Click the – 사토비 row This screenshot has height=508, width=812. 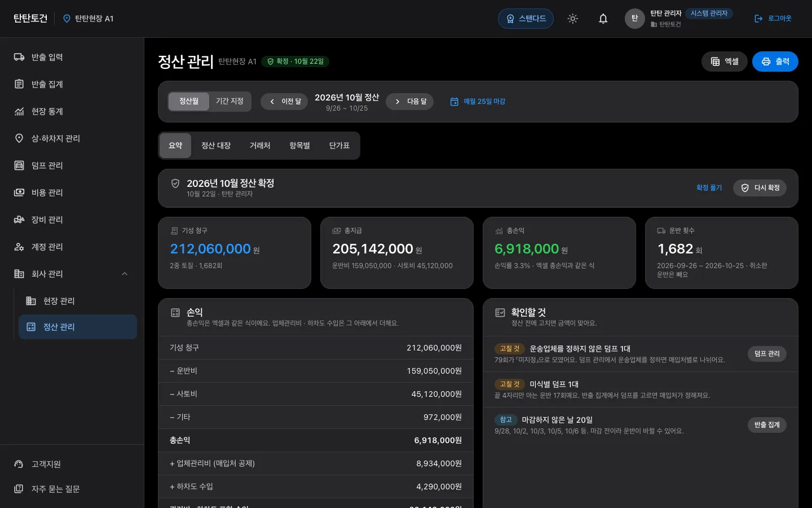click(316, 394)
